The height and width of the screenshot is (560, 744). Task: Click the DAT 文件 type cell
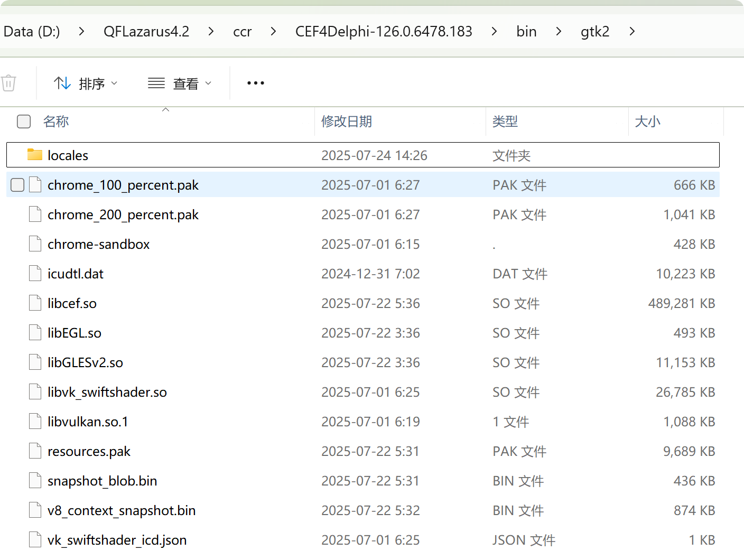tap(520, 274)
